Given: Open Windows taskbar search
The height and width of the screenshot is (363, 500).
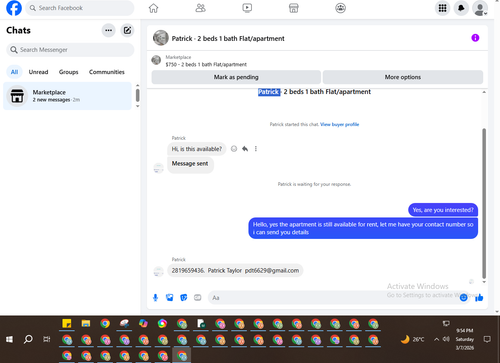Looking at the screenshot, I should click(x=28, y=339).
